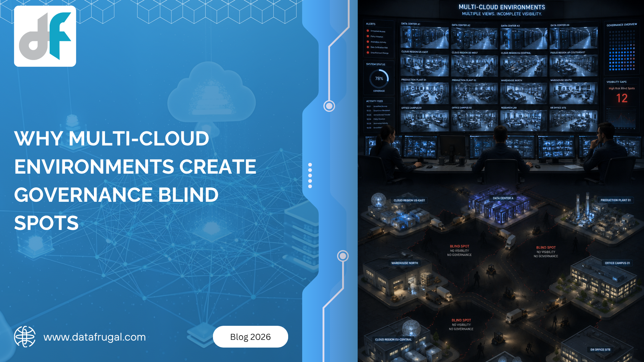Click the ACTIVITY FEED panel heading

tap(374, 101)
